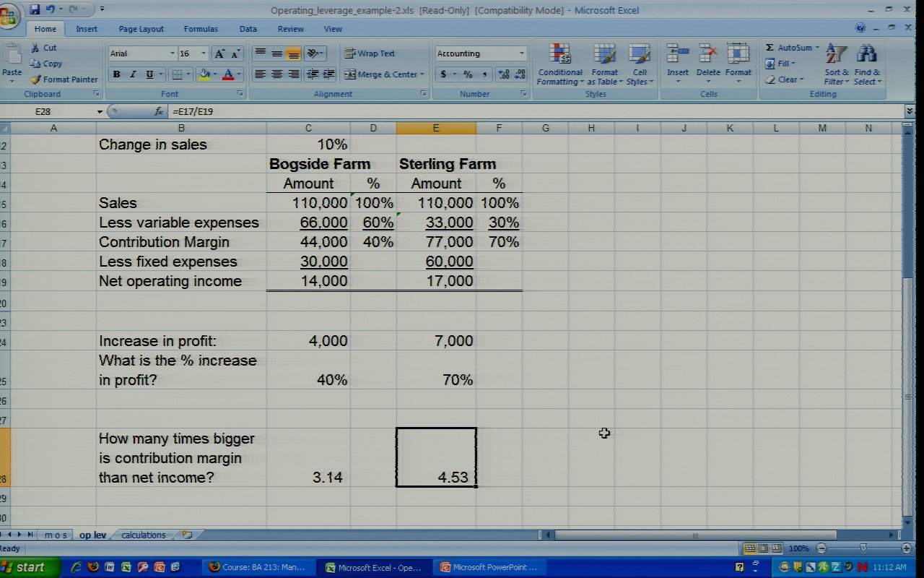Open Sort & Filter options
The width and height of the screenshot is (924, 578).
coord(836,65)
